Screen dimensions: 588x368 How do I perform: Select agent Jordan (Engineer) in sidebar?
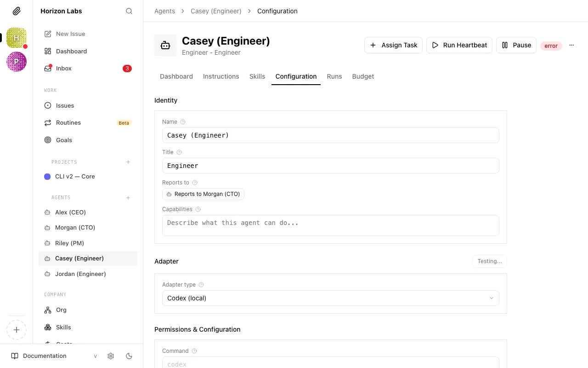tap(88, 274)
